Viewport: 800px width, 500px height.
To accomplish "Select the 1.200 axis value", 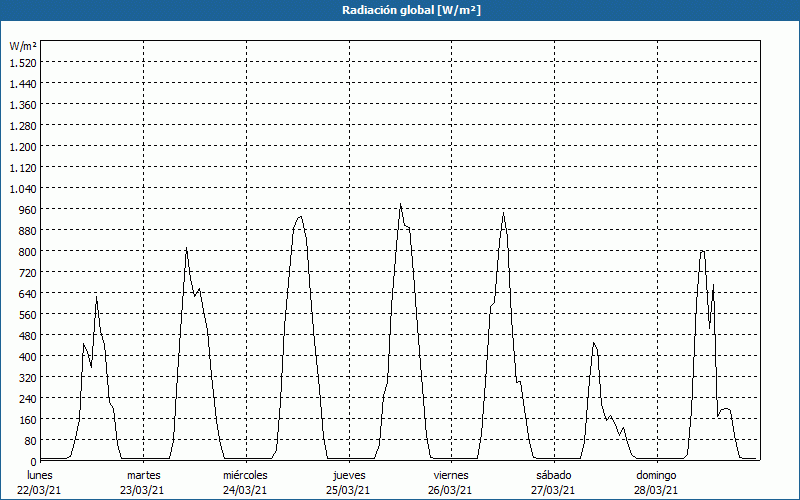I will coord(23,146).
